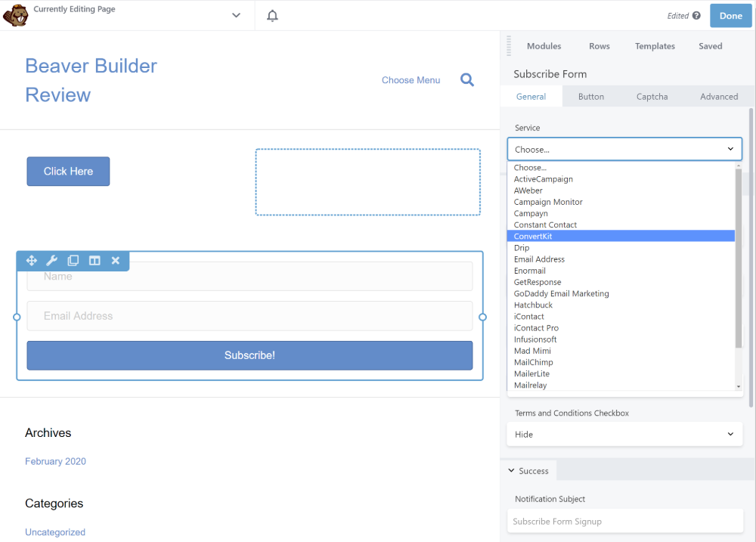The height and width of the screenshot is (542, 756).
Task: Click the Email Address input field
Action: click(x=249, y=316)
